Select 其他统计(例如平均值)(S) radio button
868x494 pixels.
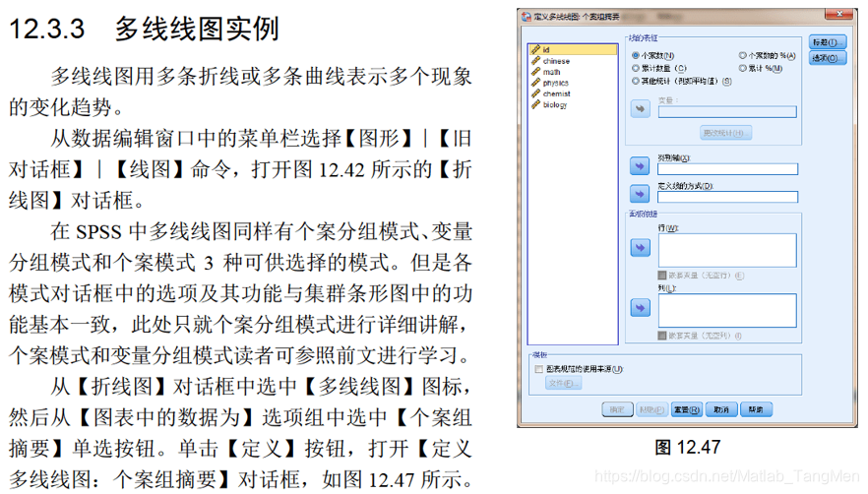[x=636, y=81]
